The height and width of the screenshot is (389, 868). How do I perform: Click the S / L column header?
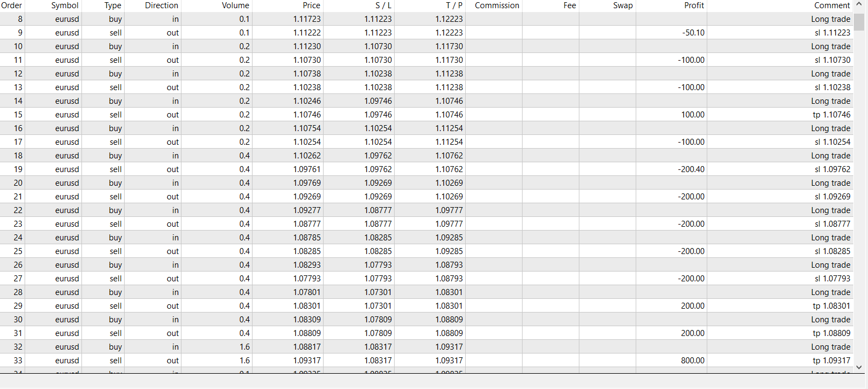383,5
